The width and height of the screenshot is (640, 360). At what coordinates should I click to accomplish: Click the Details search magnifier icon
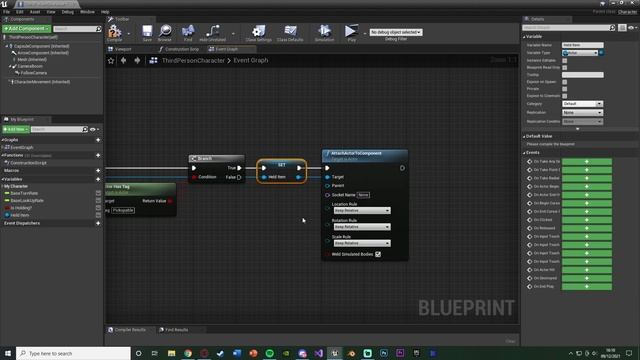pos(612,27)
